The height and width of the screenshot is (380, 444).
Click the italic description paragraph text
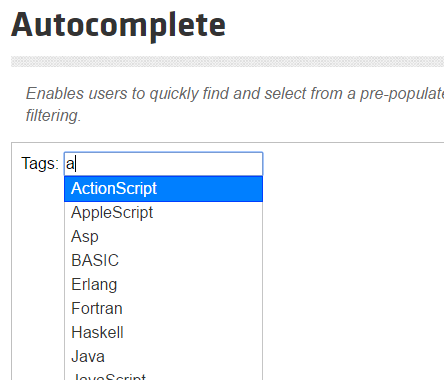pos(235,104)
